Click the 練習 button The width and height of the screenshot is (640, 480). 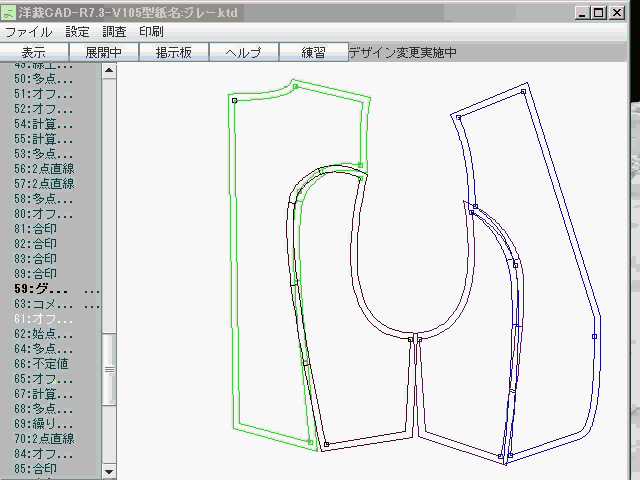point(313,52)
